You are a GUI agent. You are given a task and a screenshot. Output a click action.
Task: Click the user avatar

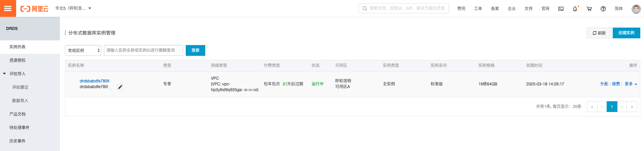pyautogui.click(x=636, y=9)
